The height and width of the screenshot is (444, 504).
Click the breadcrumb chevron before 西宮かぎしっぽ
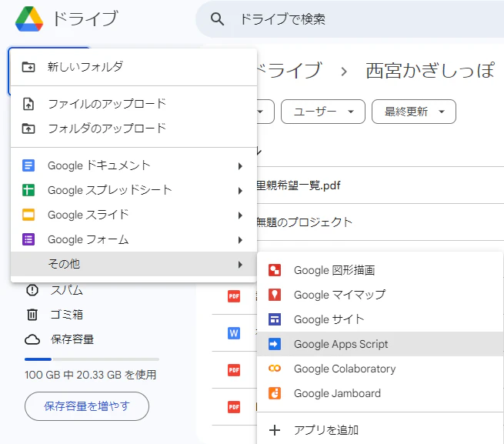[344, 71]
